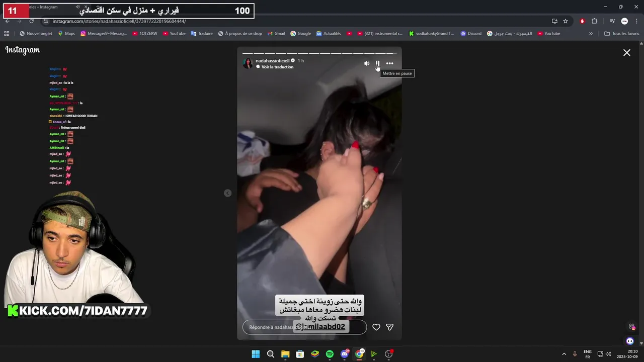Open the 1QTZERW bookmark

pyautogui.click(x=145, y=34)
